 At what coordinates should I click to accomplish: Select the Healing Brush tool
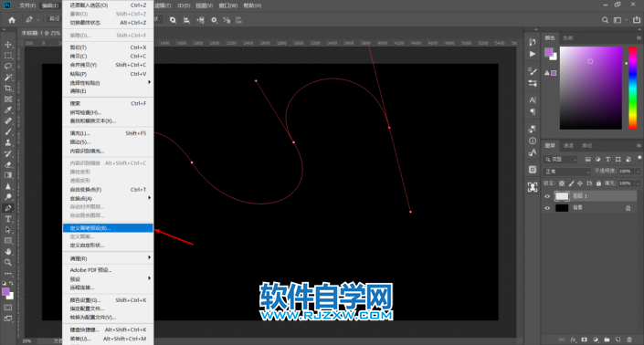[x=8, y=120]
